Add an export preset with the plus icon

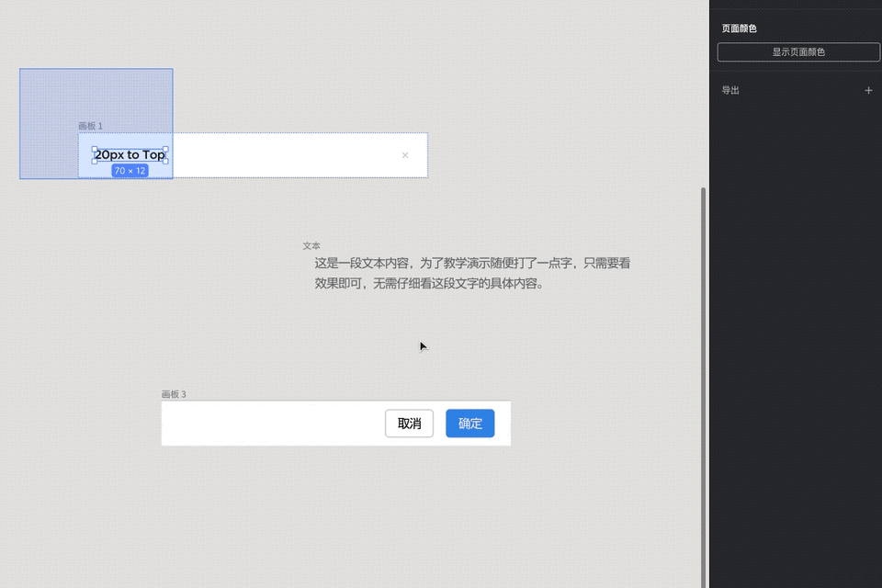coord(868,90)
